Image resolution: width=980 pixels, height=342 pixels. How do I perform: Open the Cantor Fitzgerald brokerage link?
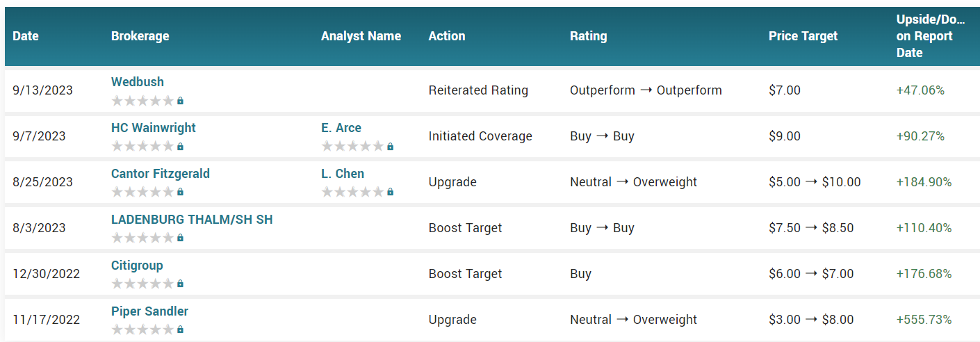click(x=161, y=174)
